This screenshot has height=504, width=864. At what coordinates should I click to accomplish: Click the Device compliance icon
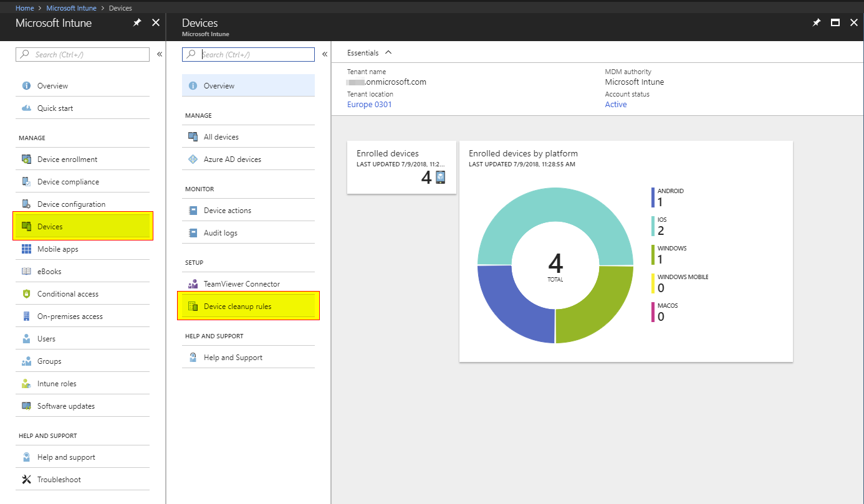26,182
